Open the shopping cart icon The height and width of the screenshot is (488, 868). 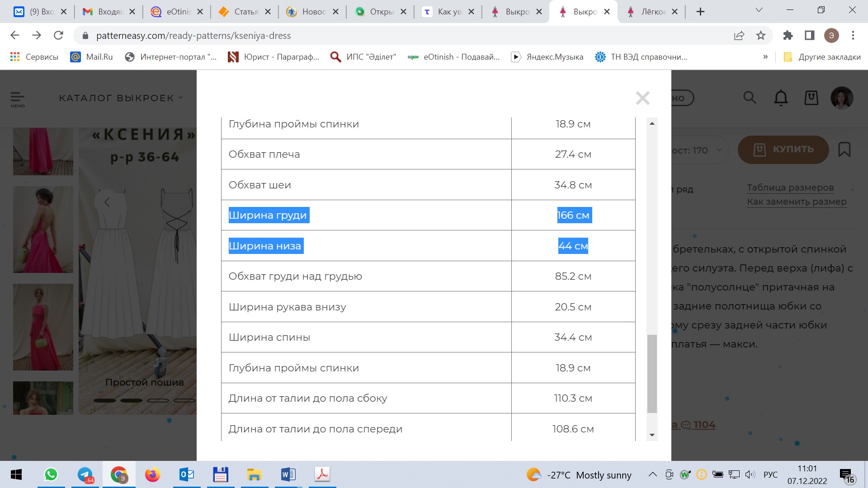811,98
